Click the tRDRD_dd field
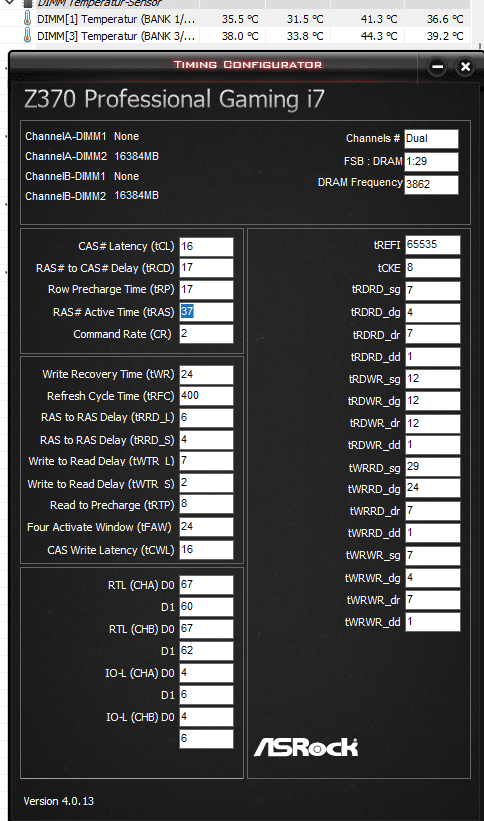Screen dimensions: 484x821 [433, 357]
